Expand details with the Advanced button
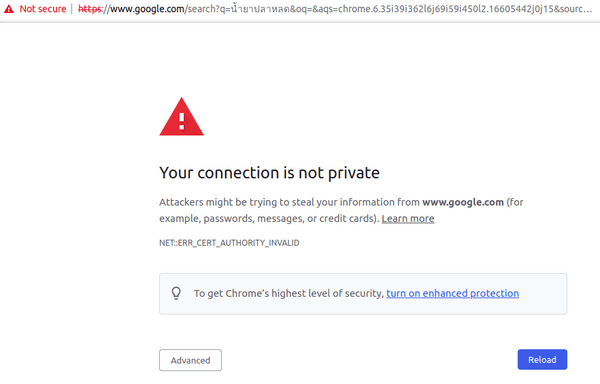 coord(190,360)
